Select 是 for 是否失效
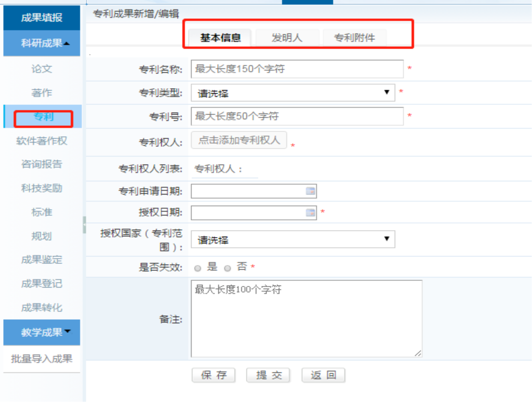532x402 pixels. click(x=198, y=268)
